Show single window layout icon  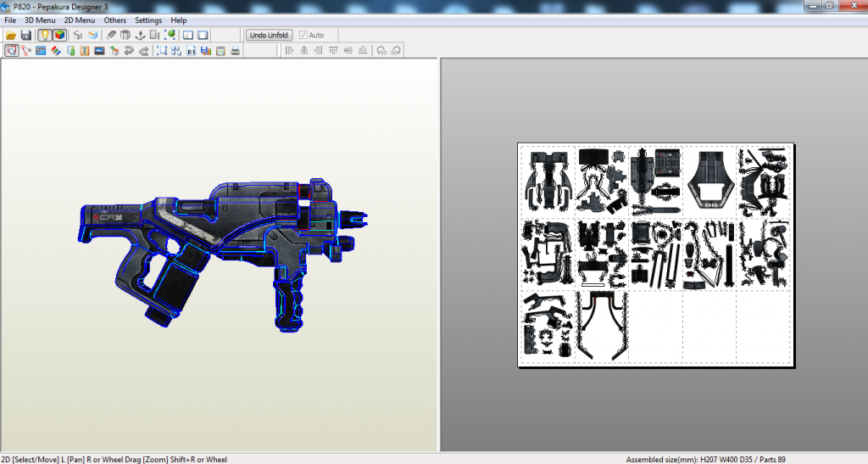click(x=203, y=35)
